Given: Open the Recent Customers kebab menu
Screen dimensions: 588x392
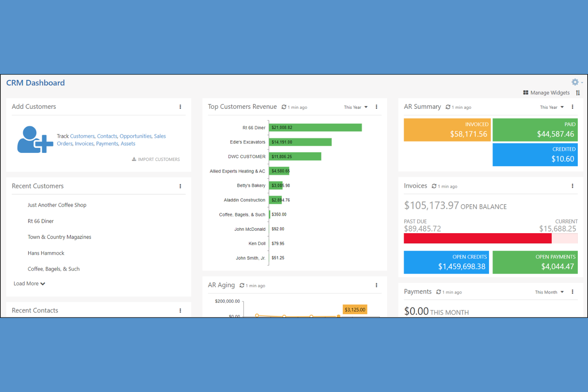Looking at the screenshot, I should tap(180, 186).
